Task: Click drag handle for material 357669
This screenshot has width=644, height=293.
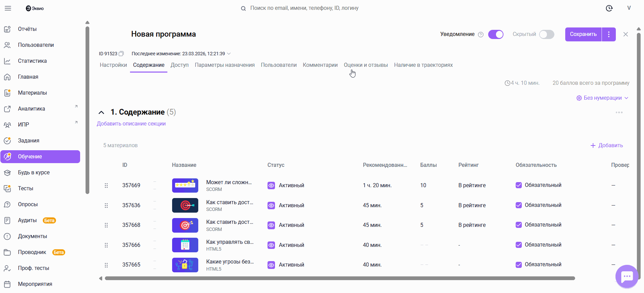Action: click(x=106, y=185)
